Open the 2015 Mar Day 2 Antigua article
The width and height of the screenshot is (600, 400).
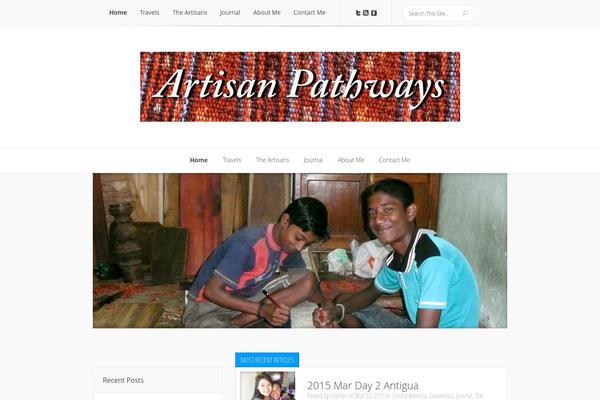(363, 385)
